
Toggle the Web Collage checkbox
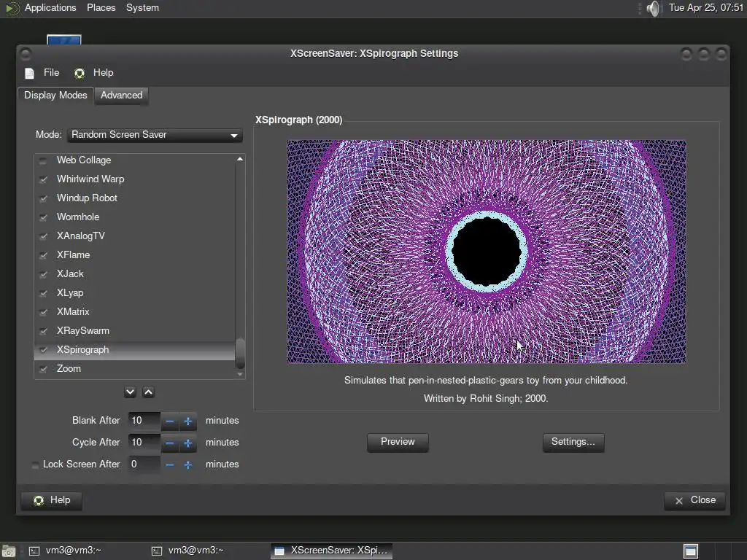point(43,160)
